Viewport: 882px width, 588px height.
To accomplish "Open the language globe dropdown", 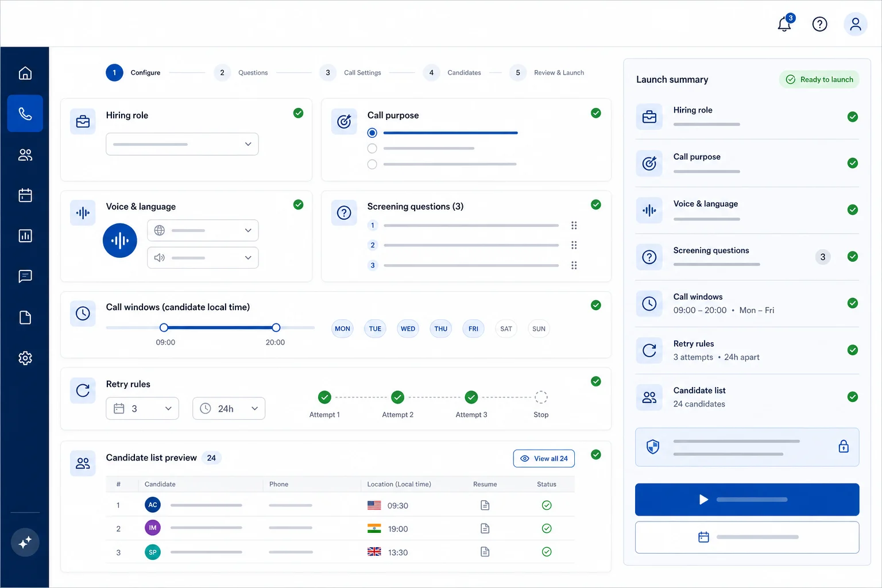I will coord(203,230).
